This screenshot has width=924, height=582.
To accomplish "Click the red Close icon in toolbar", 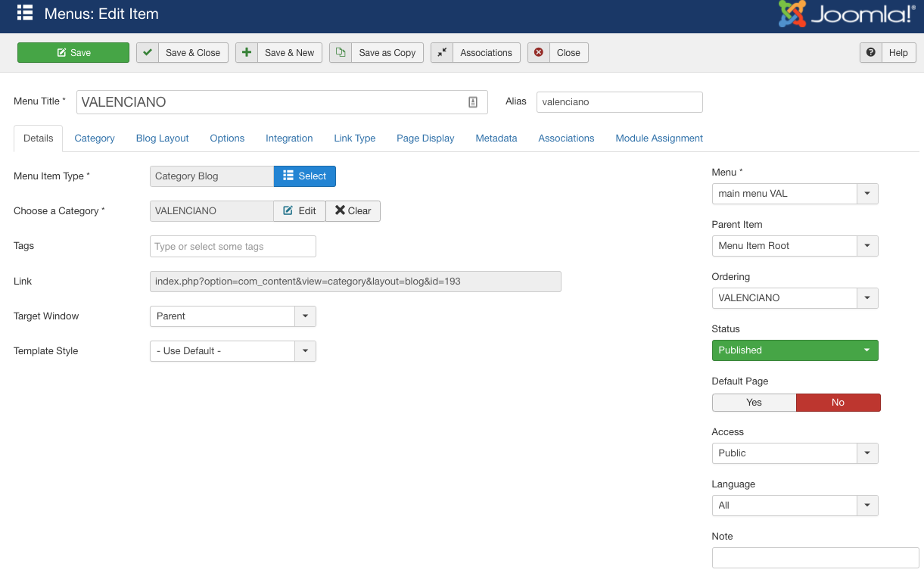I will point(539,52).
